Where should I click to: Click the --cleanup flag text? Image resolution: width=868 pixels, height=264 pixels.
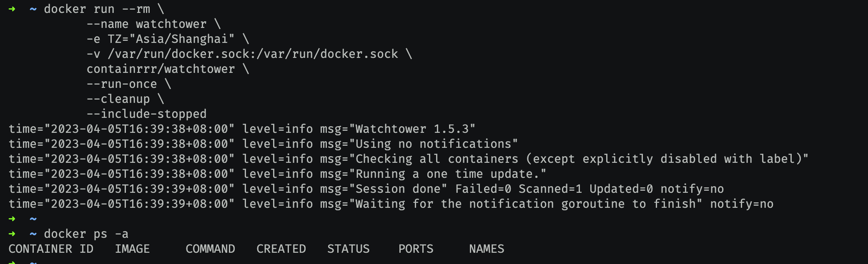[118, 99]
